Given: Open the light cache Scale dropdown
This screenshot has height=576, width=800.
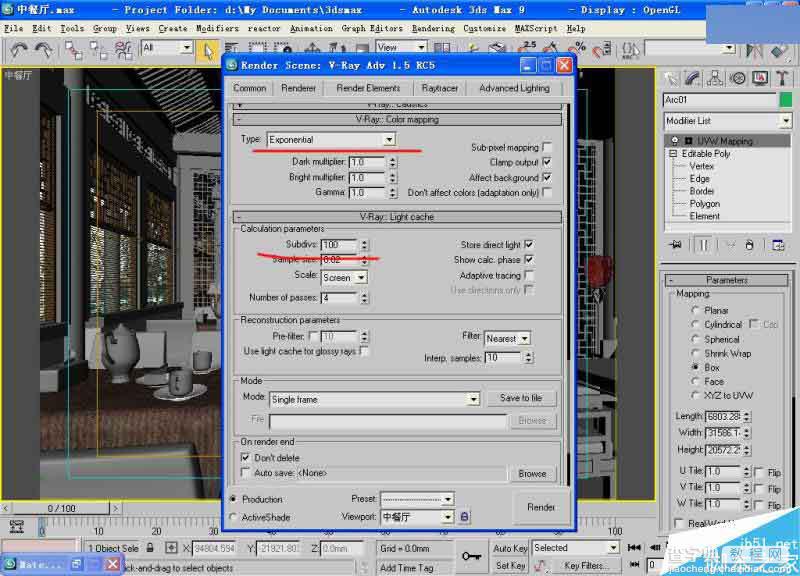Looking at the screenshot, I should [x=361, y=278].
